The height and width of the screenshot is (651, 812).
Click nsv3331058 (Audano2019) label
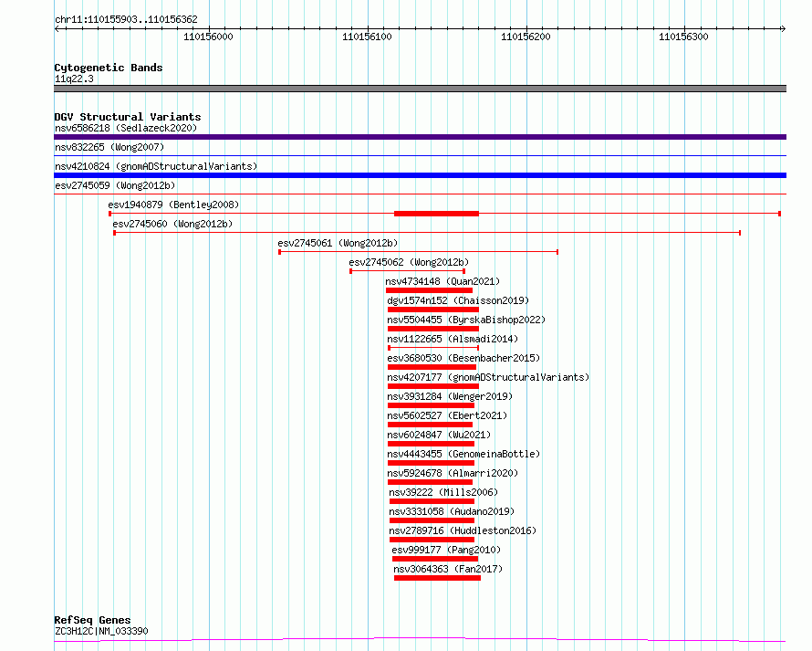(x=452, y=511)
